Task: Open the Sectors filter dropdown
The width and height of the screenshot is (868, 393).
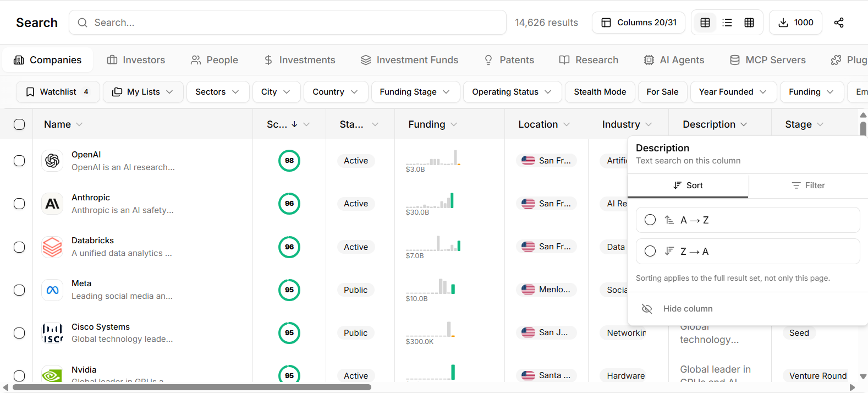Action: [x=218, y=92]
